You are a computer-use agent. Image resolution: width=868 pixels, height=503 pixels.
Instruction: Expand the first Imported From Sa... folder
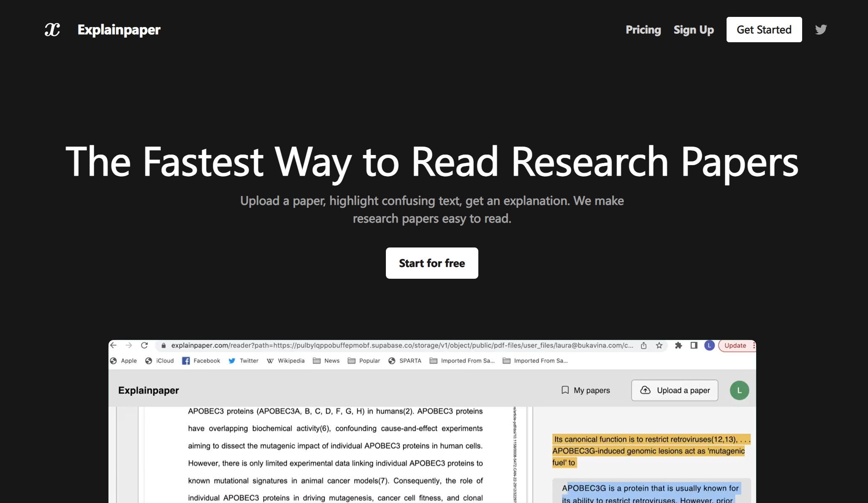point(462,361)
